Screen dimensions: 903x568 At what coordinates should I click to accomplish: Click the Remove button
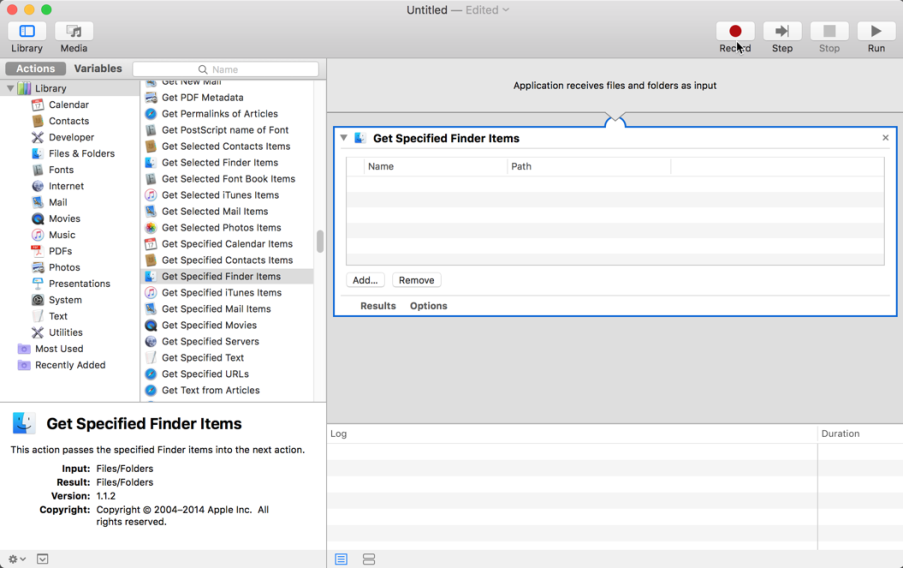(416, 280)
